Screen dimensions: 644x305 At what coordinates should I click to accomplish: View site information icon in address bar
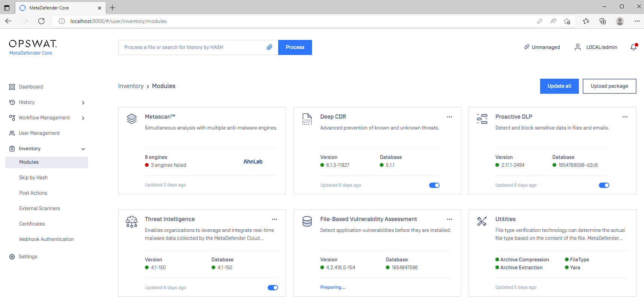pos(61,21)
